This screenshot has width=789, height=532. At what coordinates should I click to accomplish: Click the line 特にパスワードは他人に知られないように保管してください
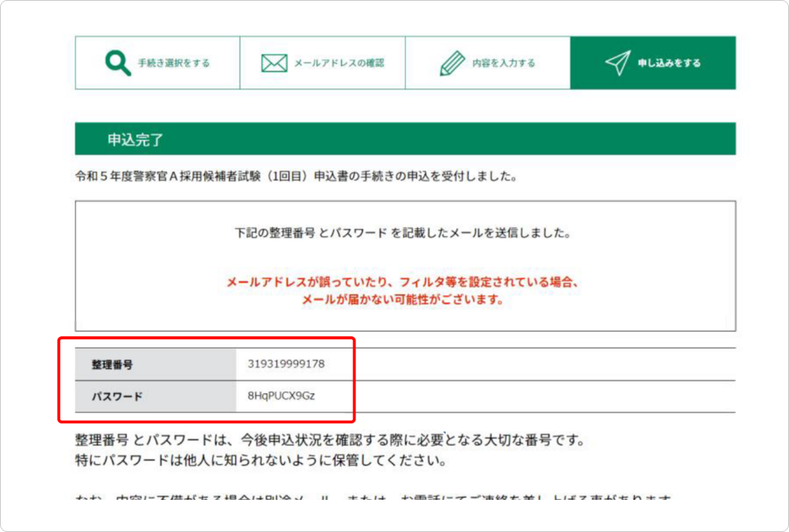tap(260, 462)
